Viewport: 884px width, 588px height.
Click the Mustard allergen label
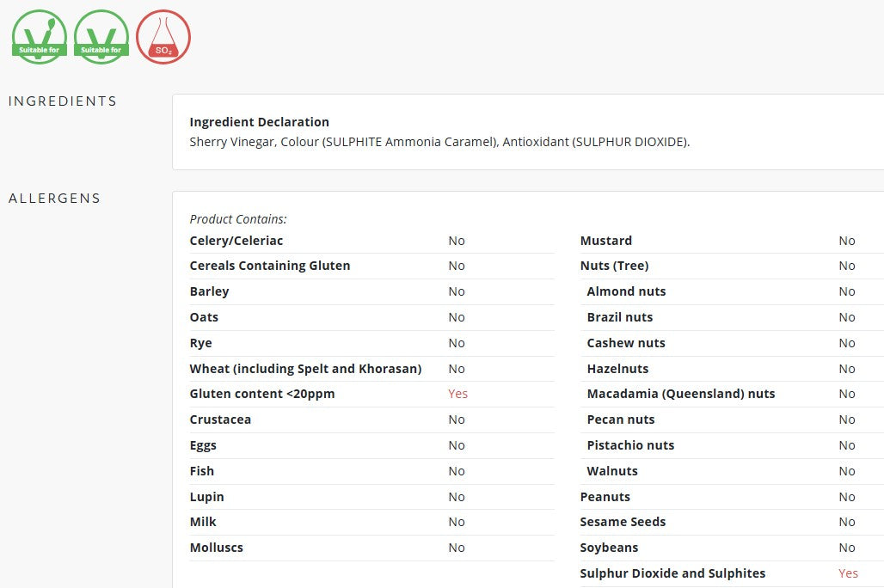click(606, 241)
